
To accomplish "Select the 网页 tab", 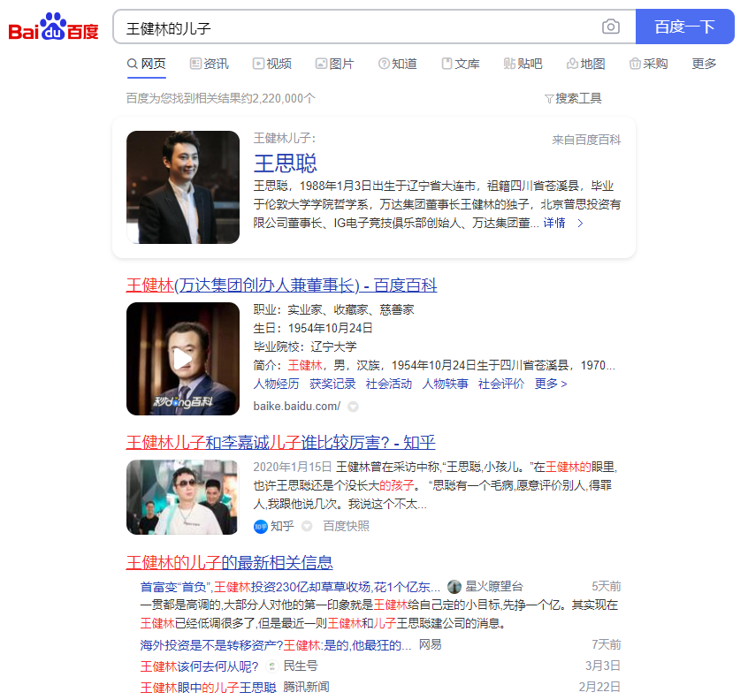I will (x=147, y=64).
